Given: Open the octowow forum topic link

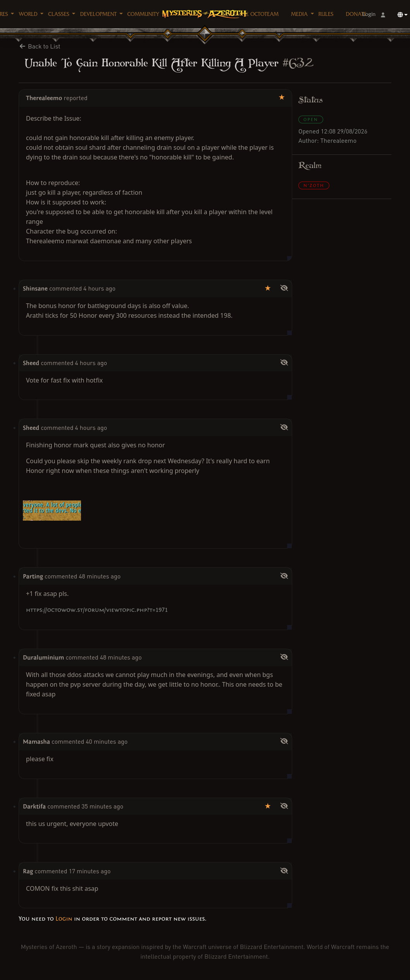Looking at the screenshot, I should pyautogui.click(x=97, y=610).
